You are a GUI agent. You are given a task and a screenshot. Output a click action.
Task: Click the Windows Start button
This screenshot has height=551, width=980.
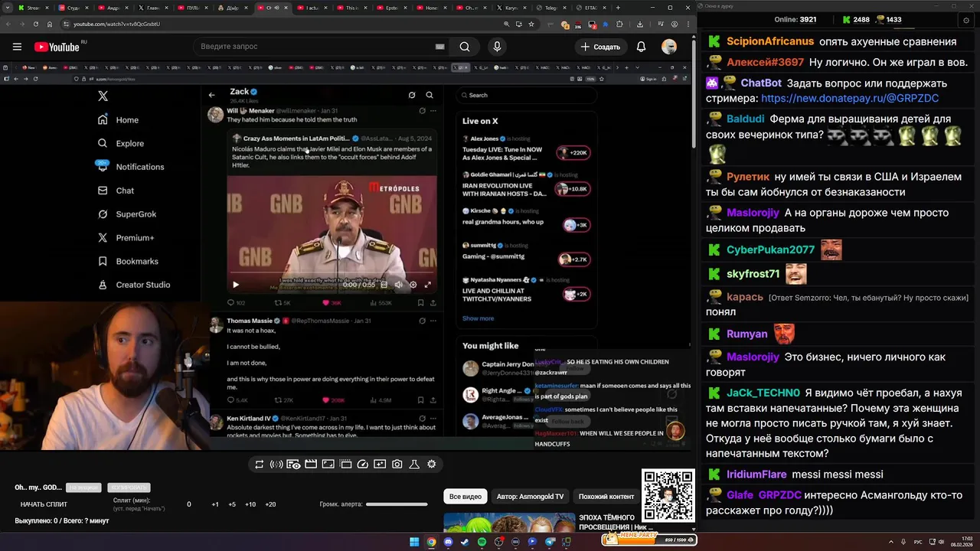[x=414, y=542]
